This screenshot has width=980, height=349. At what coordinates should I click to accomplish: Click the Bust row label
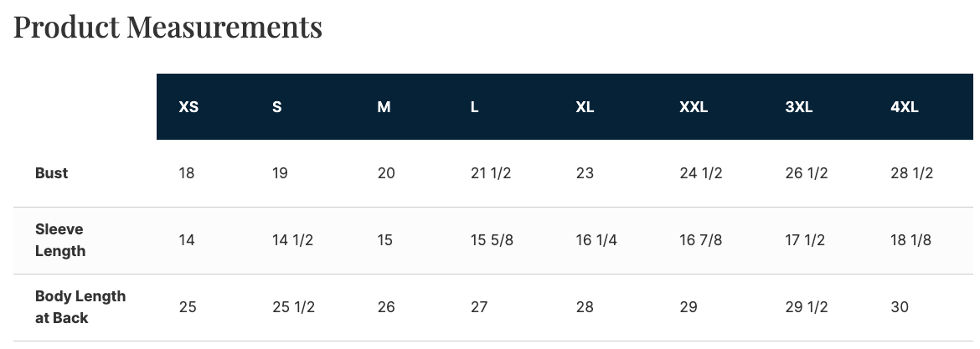tap(52, 173)
